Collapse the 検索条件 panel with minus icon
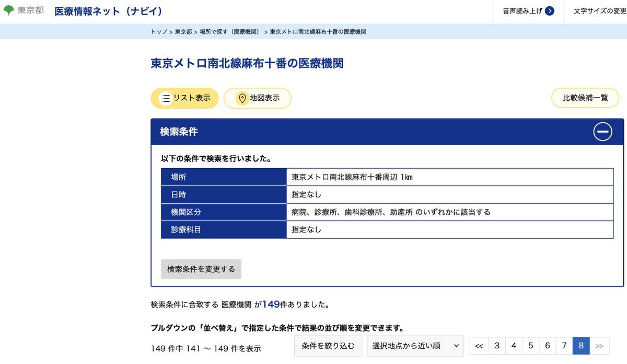The height and width of the screenshot is (364, 627). tap(602, 132)
